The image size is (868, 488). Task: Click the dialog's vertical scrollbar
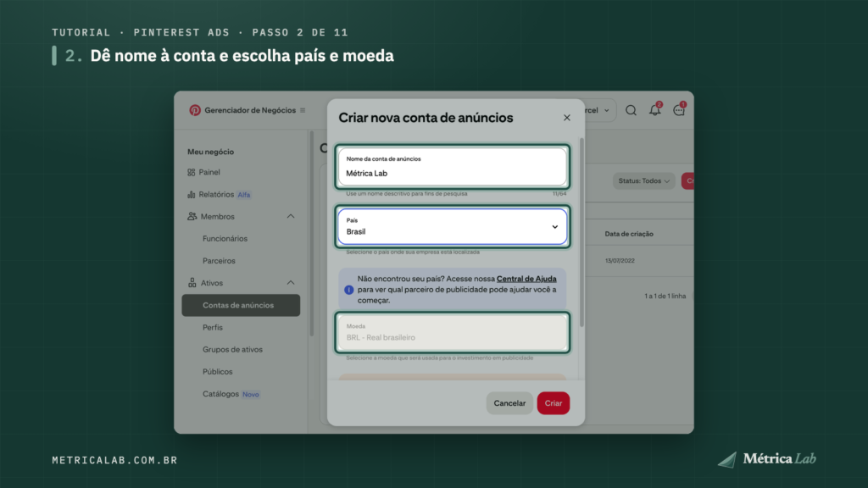581,232
